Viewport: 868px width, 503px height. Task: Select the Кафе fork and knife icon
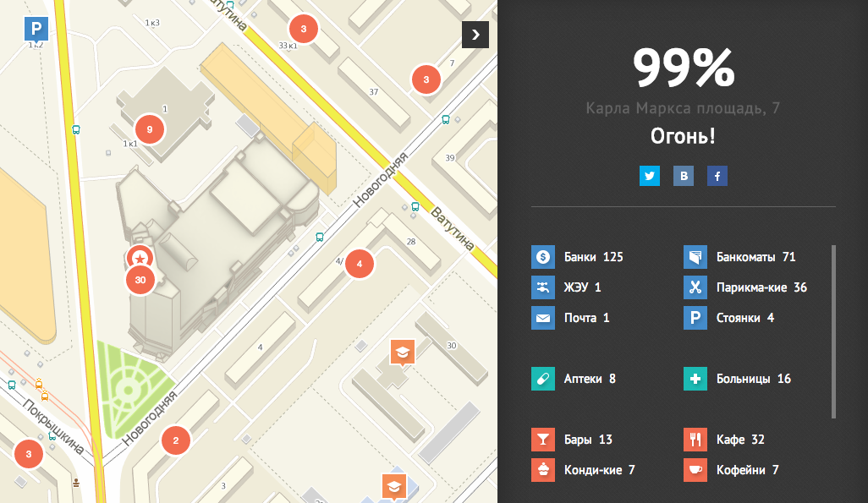[695, 440]
